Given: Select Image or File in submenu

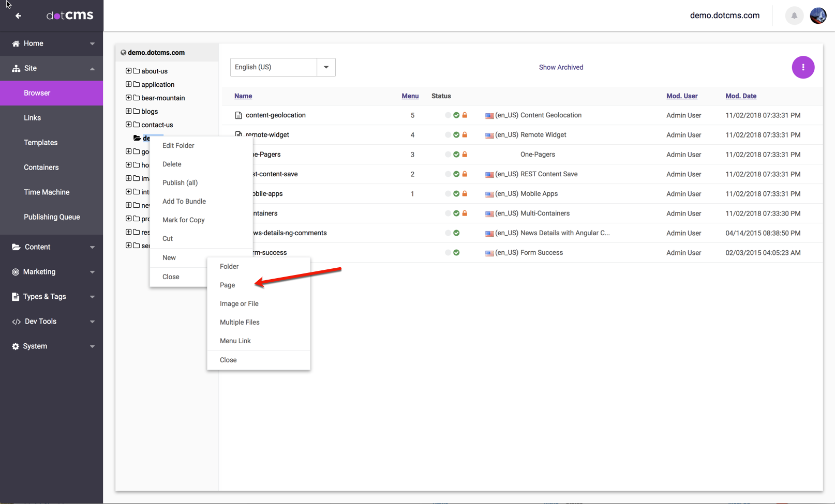Looking at the screenshot, I should [x=238, y=303].
